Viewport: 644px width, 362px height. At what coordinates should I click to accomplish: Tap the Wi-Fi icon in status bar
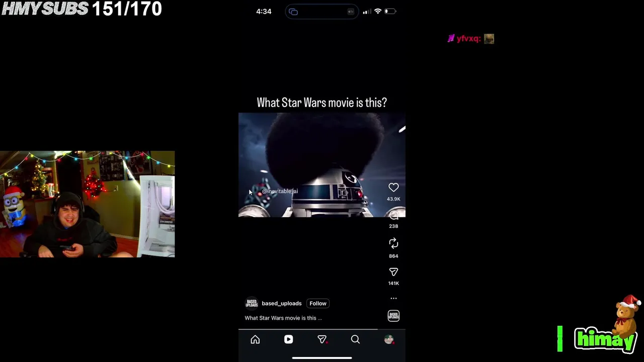coord(378,11)
